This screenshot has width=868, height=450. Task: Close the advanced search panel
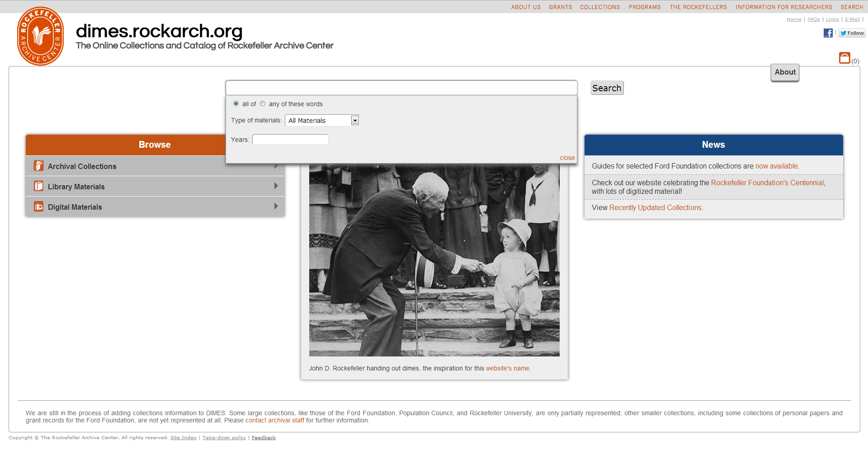point(567,158)
